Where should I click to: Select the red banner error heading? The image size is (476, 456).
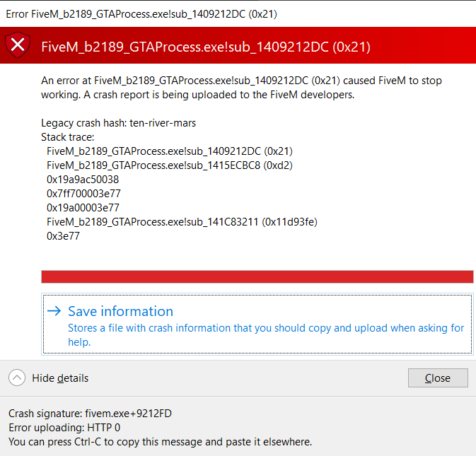(206, 47)
